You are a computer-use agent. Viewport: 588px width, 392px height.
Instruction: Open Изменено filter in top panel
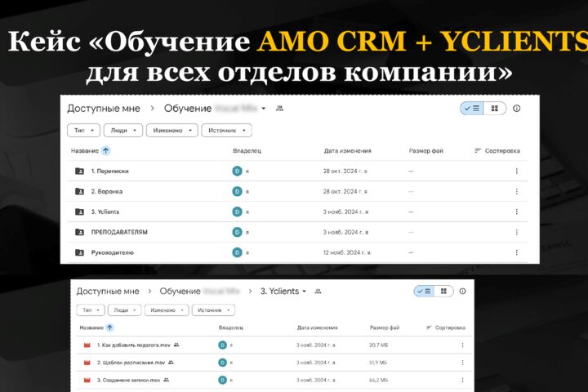pos(171,130)
